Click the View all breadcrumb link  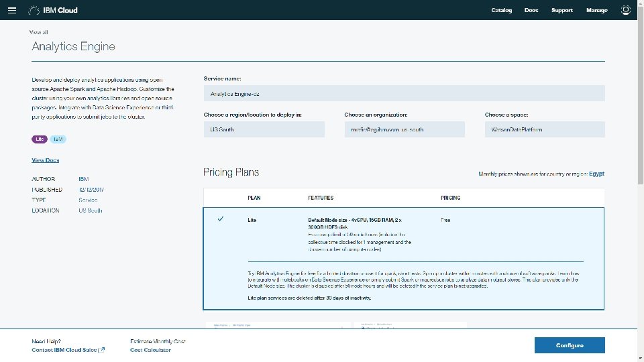tap(39, 32)
